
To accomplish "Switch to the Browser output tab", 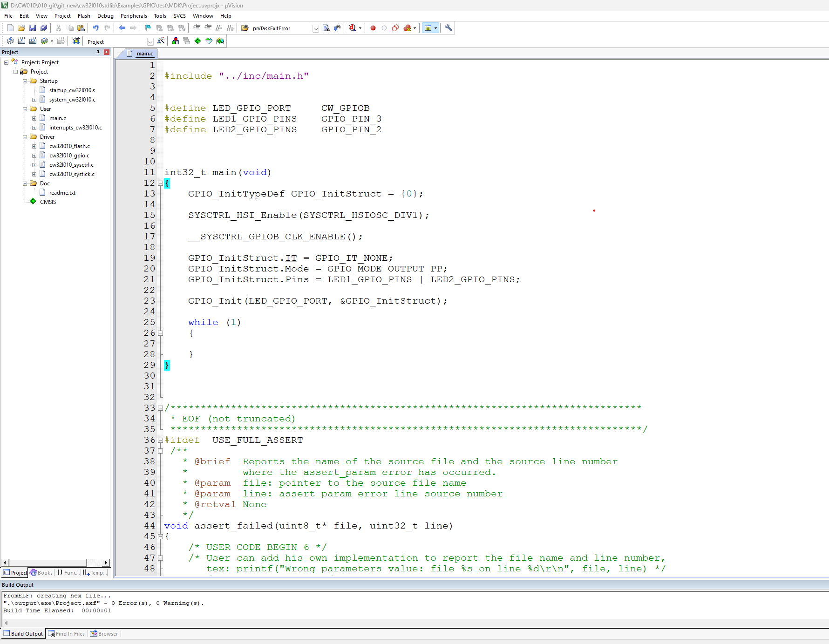I will 104,634.
